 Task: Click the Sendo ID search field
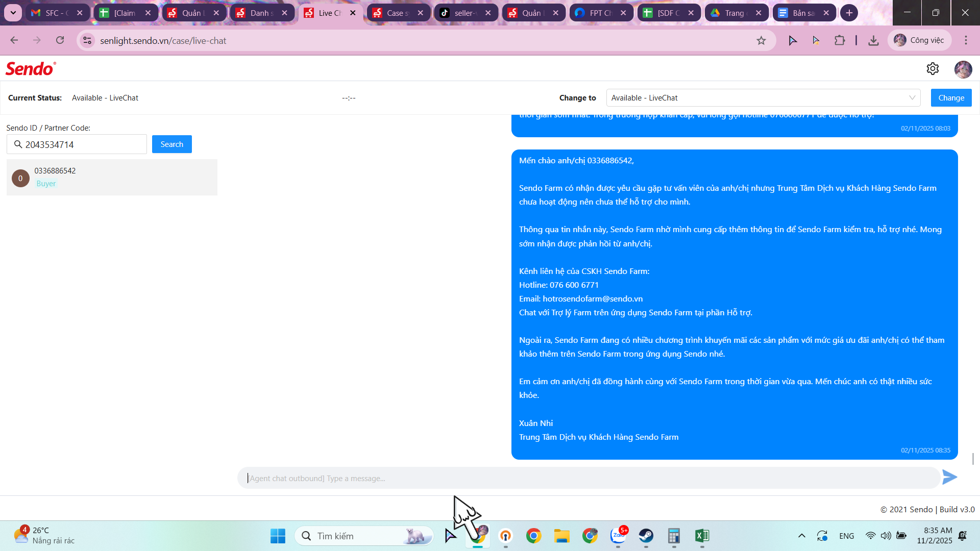pos(82,145)
